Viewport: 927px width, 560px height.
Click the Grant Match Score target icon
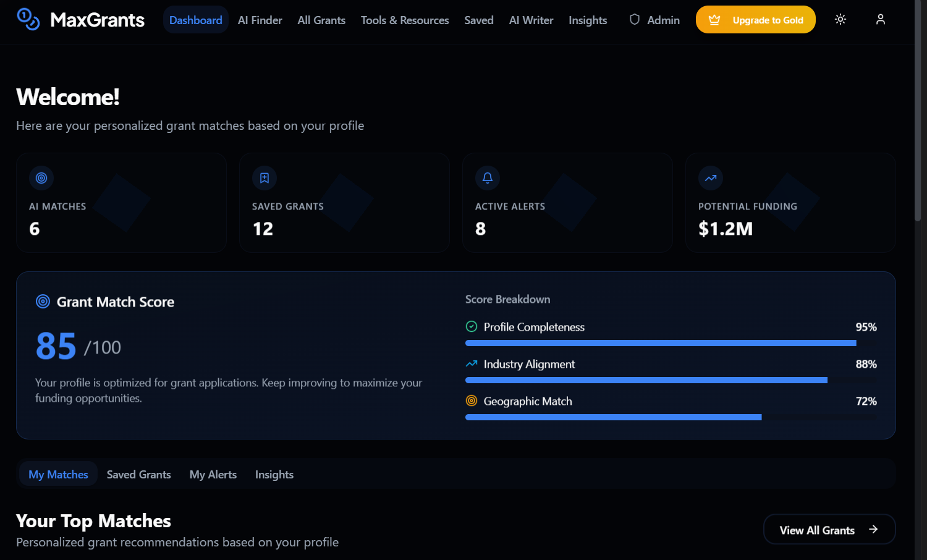click(x=43, y=302)
